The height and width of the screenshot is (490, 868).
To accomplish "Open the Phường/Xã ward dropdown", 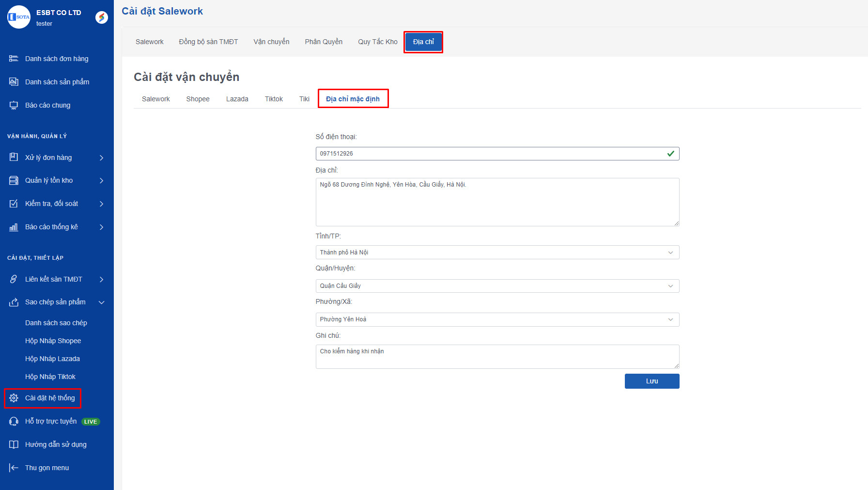I will click(x=497, y=319).
